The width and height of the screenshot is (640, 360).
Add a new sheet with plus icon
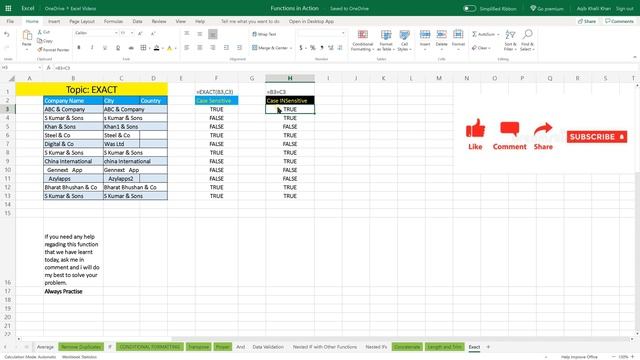[488, 347]
